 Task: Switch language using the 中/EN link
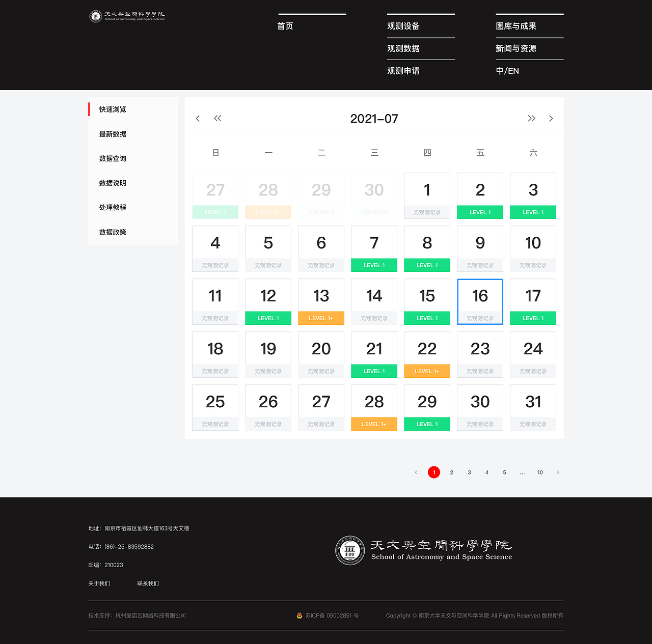[507, 71]
